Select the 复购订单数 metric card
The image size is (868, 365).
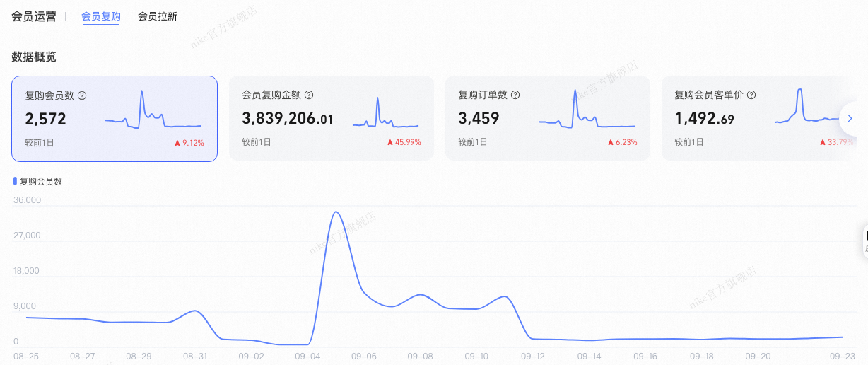pos(548,118)
